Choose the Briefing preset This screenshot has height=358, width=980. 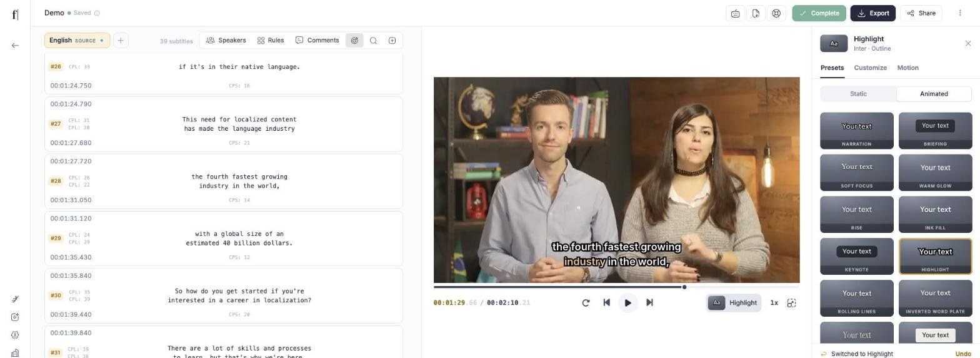(935, 131)
